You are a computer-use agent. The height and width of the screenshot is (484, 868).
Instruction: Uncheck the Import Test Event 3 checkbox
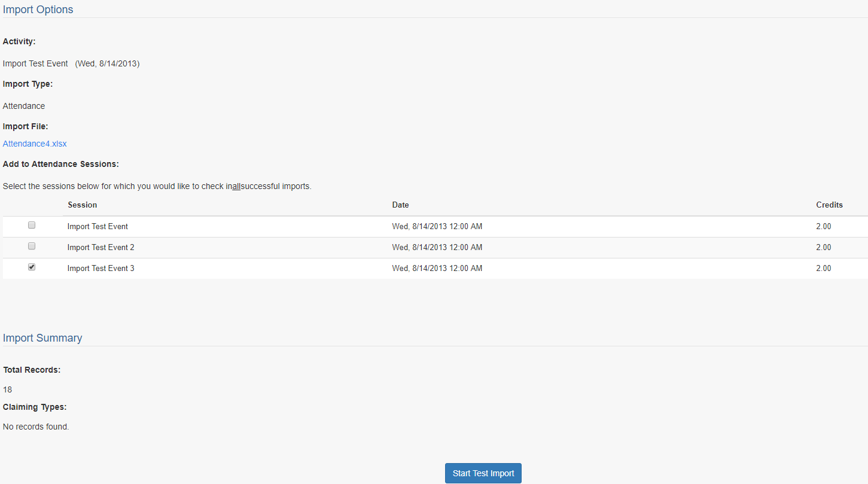32,267
